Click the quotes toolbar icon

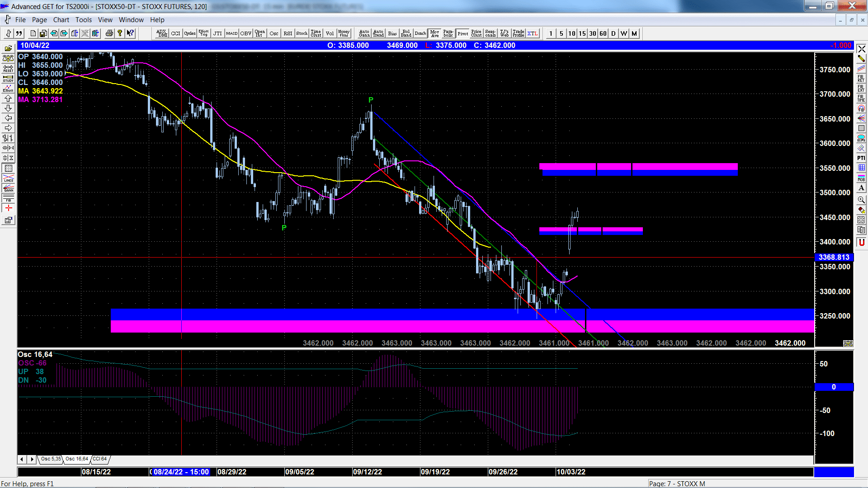click(x=19, y=33)
